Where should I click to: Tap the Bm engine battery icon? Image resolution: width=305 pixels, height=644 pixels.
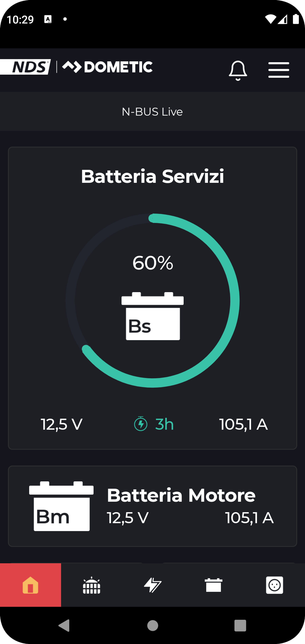pyautogui.click(x=61, y=506)
